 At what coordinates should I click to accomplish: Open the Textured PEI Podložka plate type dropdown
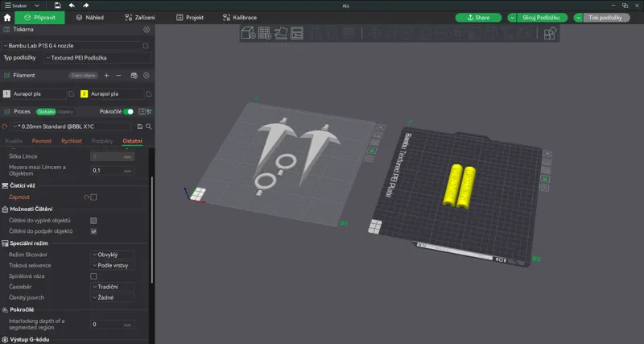[x=97, y=58]
